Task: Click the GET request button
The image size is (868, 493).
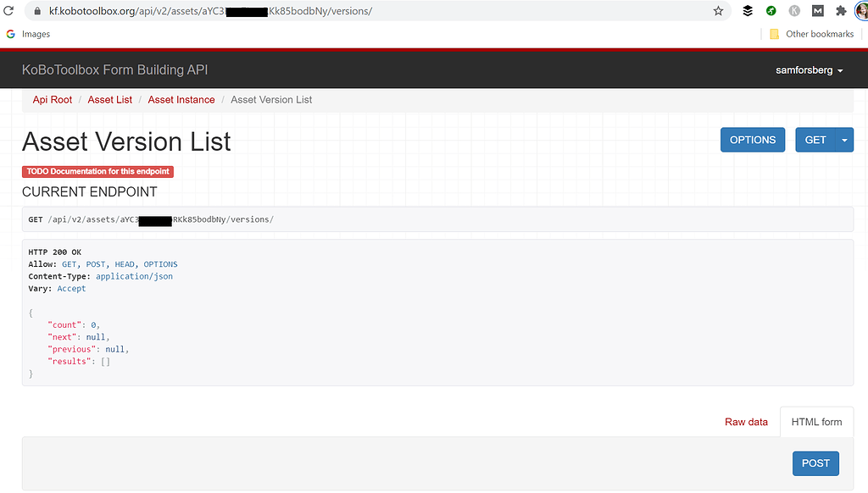Action: 815,140
